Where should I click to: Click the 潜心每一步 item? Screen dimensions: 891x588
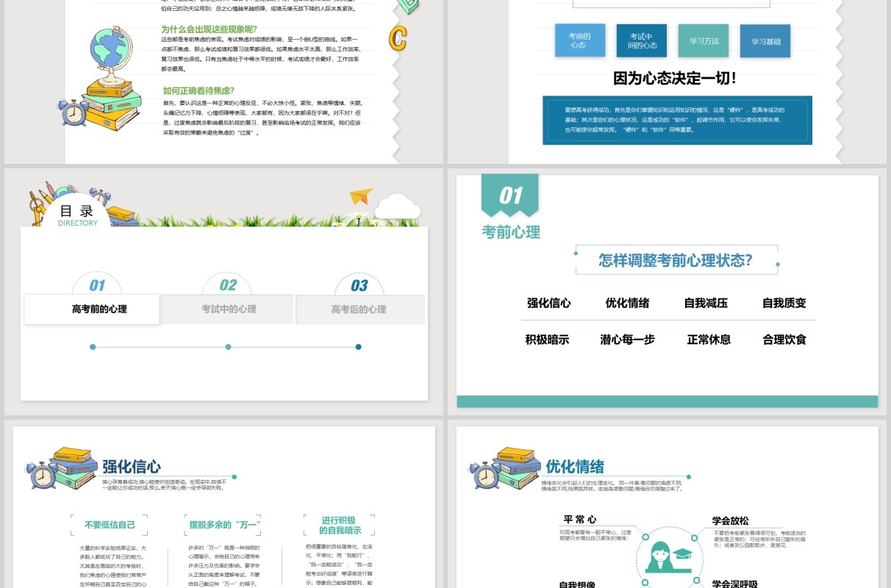pyautogui.click(x=627, y=340)
